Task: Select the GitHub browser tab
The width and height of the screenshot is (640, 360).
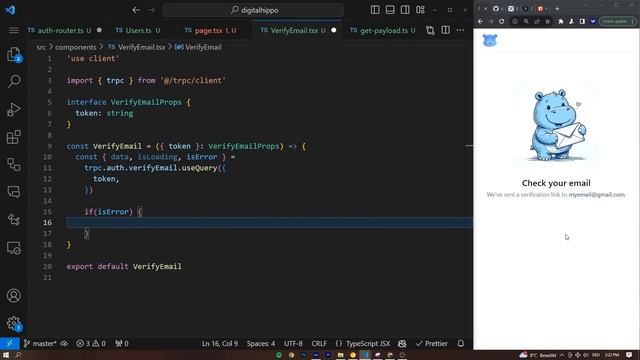Action: pyautogui.click(x=496, y=9)
